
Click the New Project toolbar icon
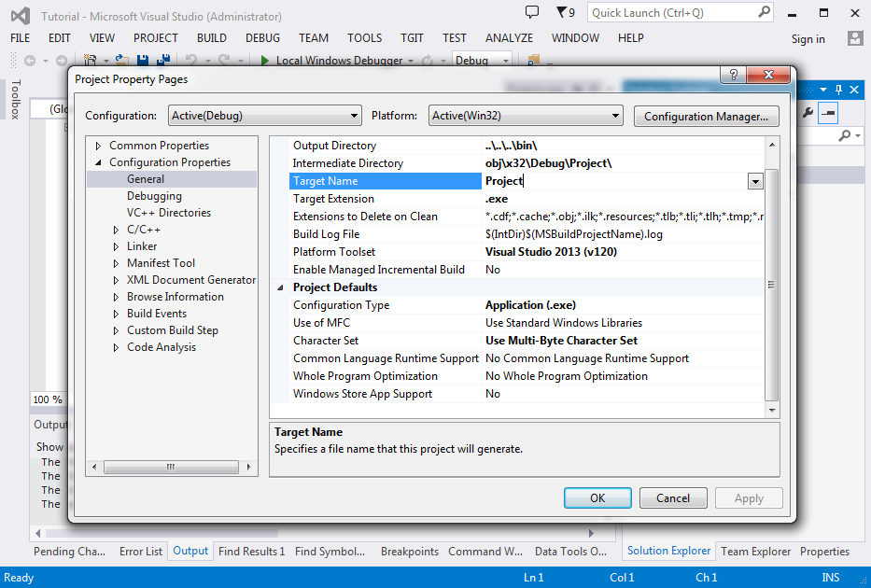(x=90, y=61)
